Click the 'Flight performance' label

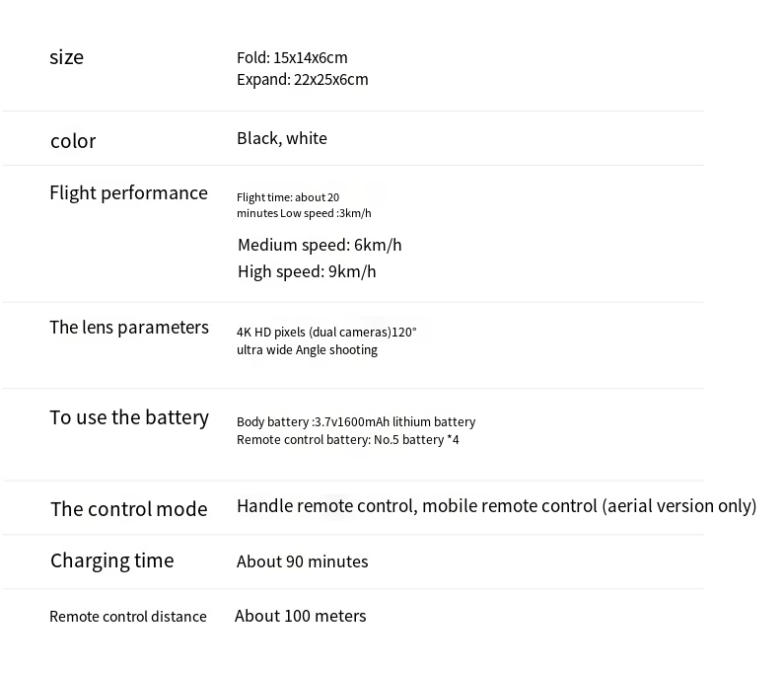point(128,192)
